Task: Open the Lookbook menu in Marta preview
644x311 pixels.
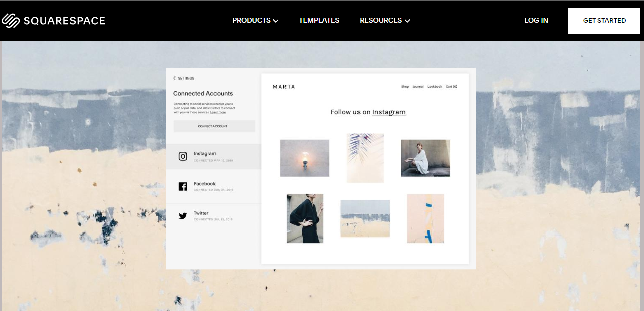Action: [x=435, y=87]
